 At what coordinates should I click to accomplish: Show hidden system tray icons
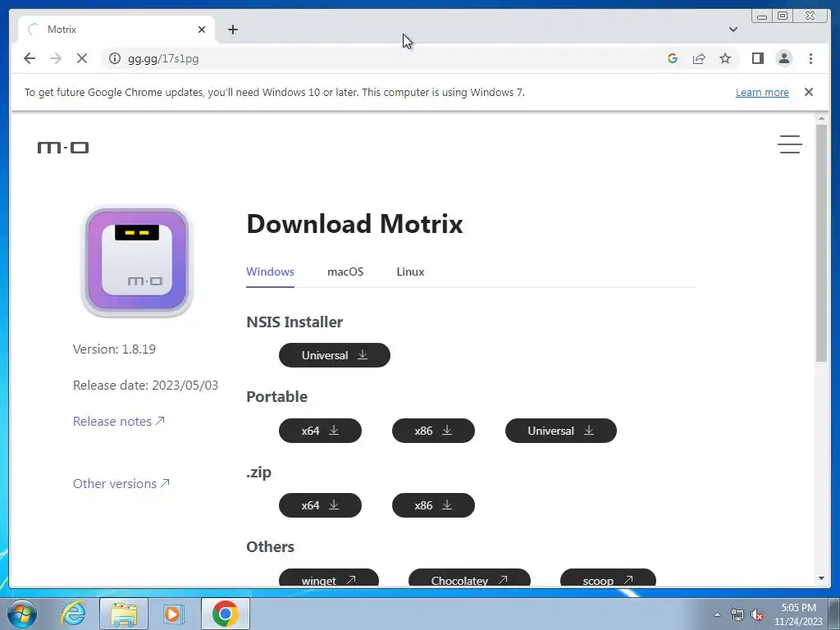click(x=717, y=615)
